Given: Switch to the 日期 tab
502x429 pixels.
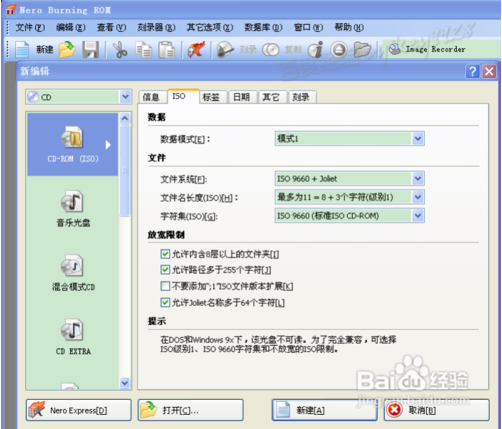Looking at the screenshot, I should pyautogui.click(x=243, y=97).
